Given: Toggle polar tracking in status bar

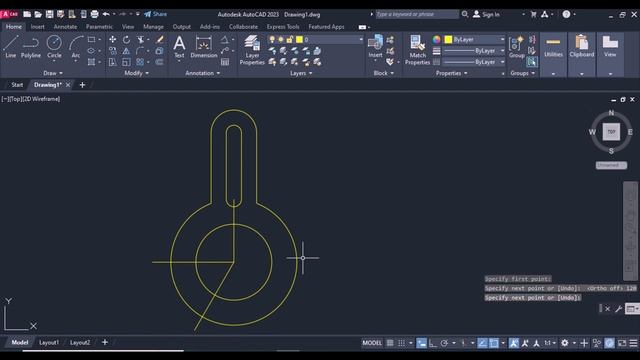Looking at the screenshot, I should click(444, 343).
